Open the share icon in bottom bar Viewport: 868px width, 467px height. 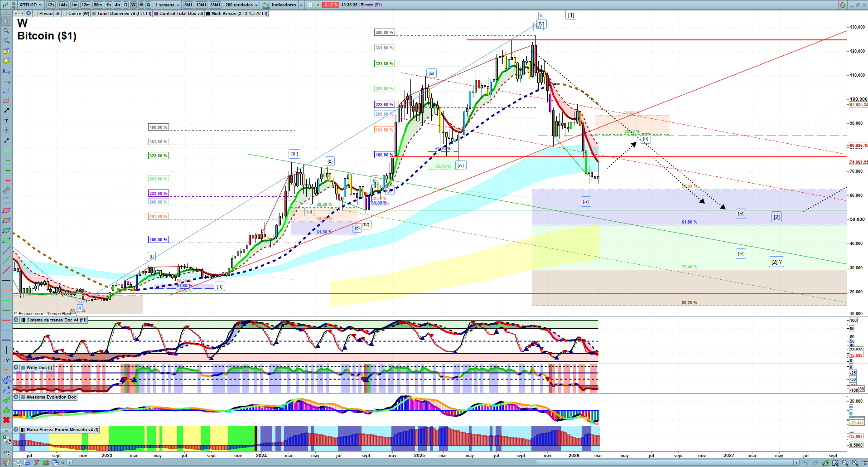point(17,463)
